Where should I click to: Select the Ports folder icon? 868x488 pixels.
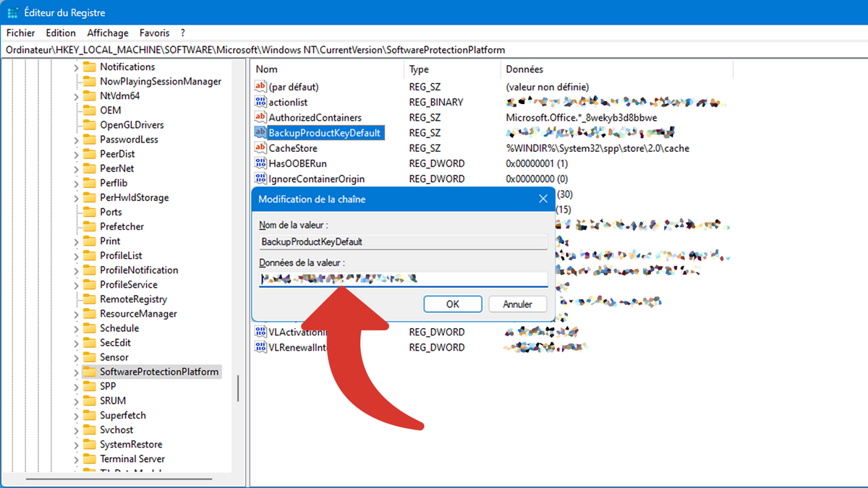pos(89,212)
